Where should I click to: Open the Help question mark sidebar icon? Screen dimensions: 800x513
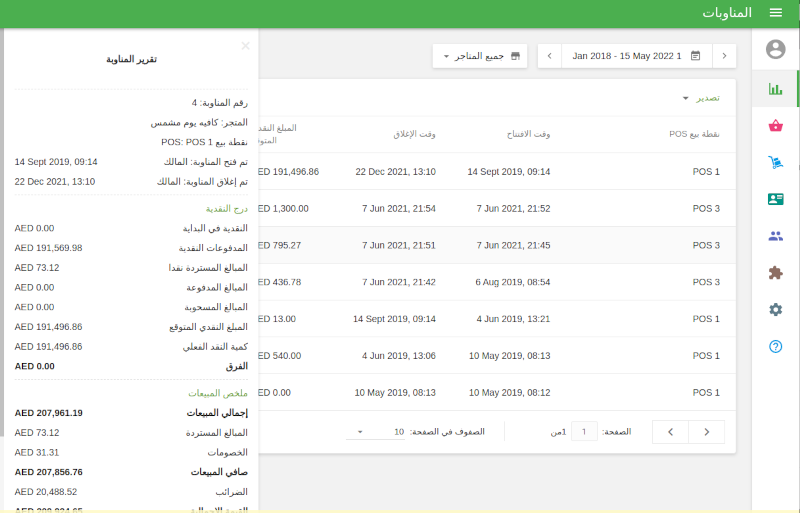776,347
